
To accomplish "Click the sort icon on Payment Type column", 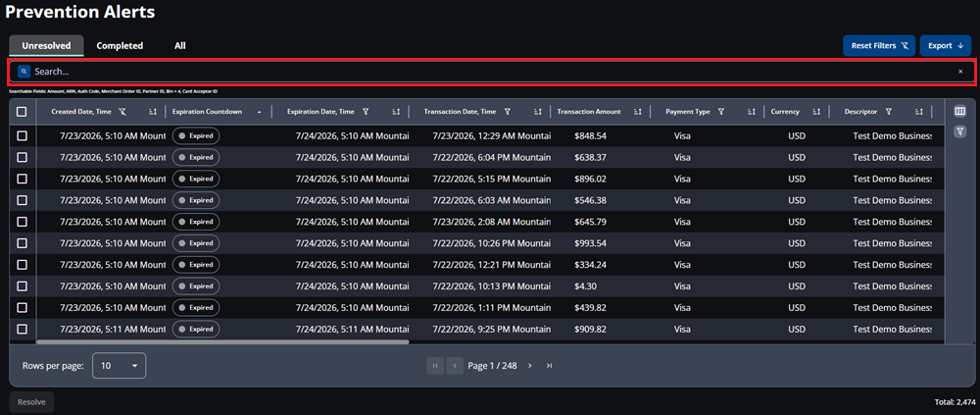I will point(752,112).
